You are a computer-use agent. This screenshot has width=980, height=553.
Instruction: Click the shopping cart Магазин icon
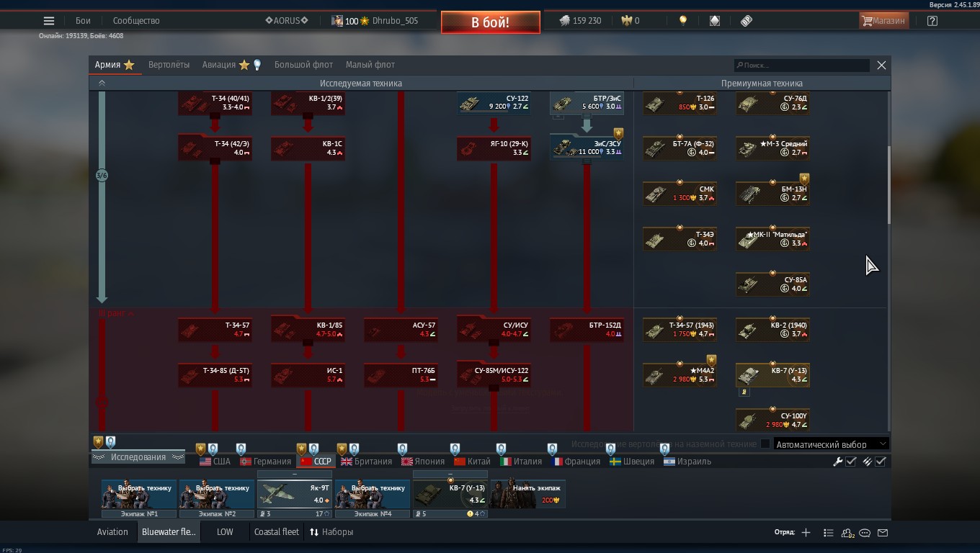point(883,21)
